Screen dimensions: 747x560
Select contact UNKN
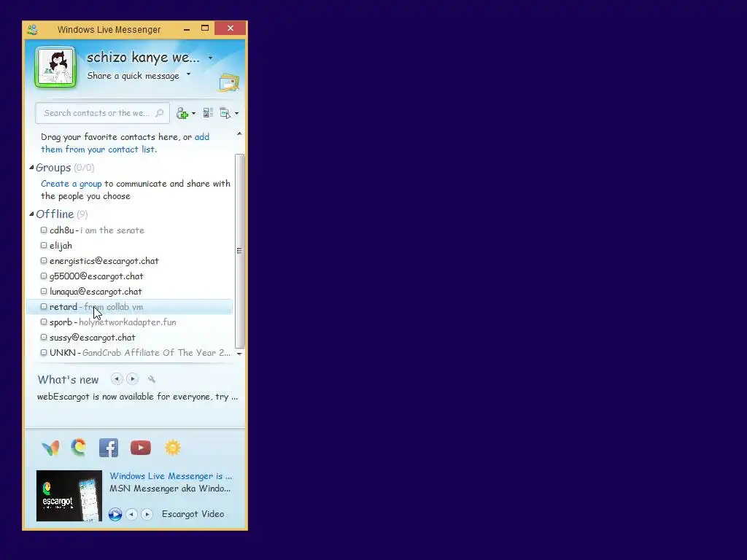[130, 352]
